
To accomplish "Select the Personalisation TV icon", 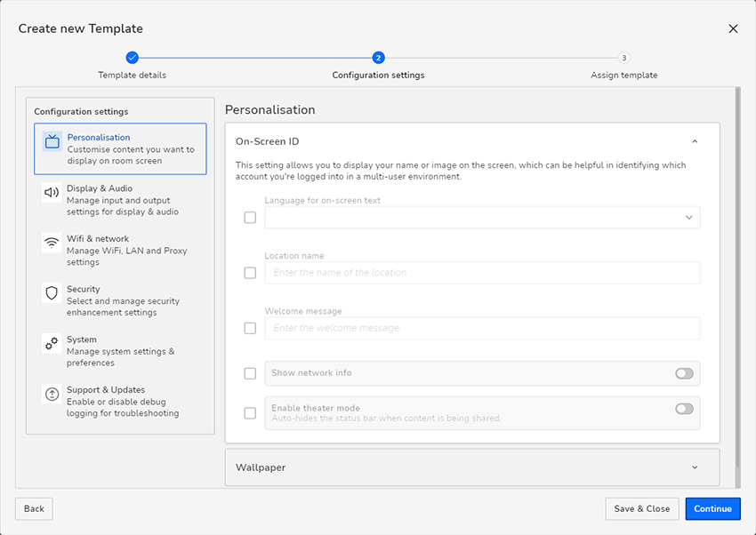I will 52,141.
